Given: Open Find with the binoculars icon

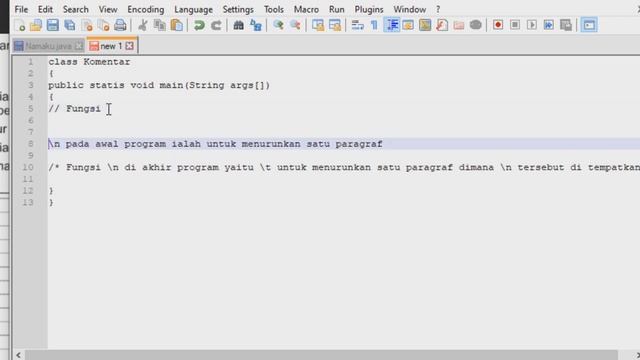Looking at the screenshot, I should (238, 25).
